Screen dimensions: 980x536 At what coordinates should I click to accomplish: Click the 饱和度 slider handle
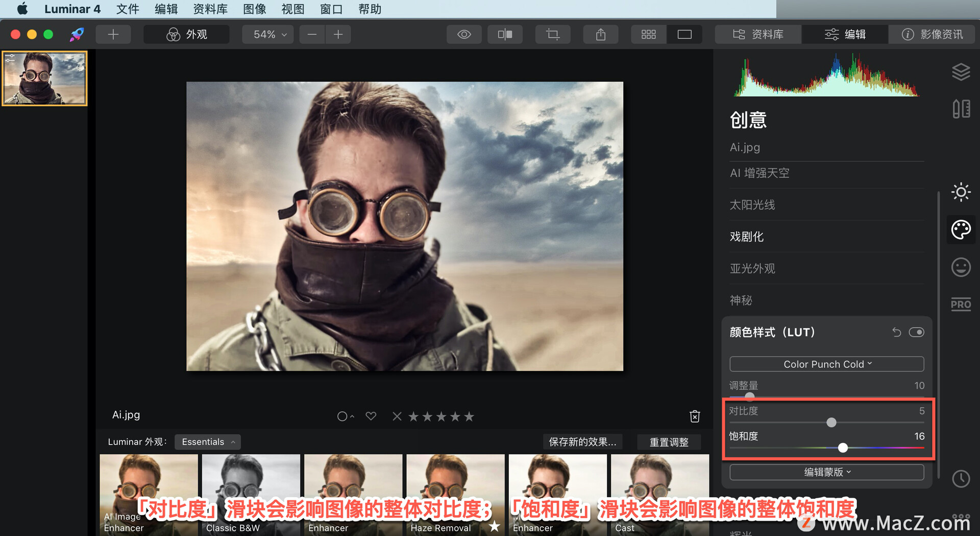point(843,448)
